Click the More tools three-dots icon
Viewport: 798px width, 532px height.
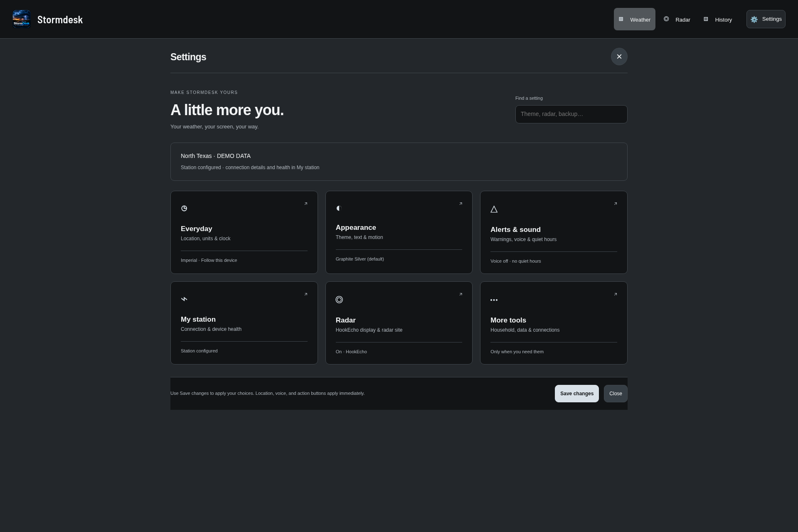[494, 300]
